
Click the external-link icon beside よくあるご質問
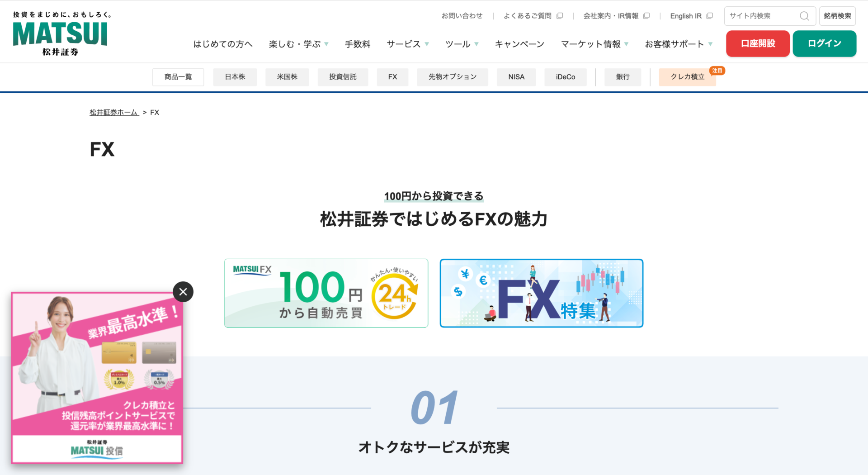point(560,16)
